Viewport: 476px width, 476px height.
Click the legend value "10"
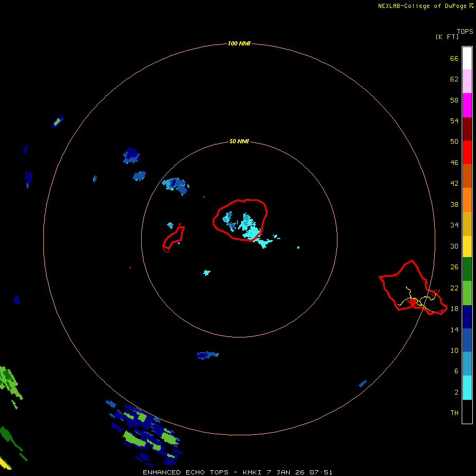(454, 351)
